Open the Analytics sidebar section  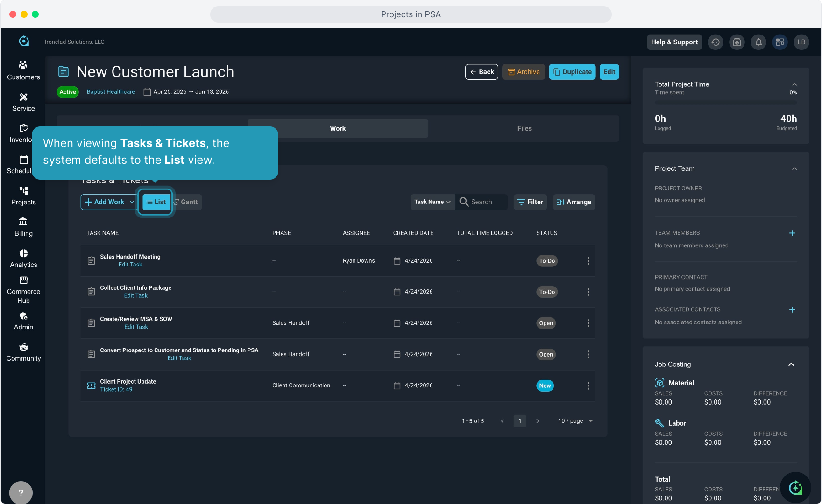pos(23,259)
